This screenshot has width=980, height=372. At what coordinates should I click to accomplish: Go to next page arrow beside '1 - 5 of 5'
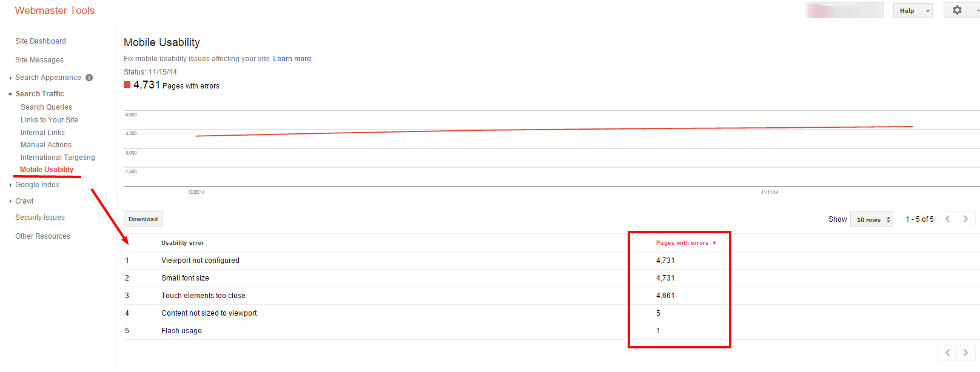pyautogui.click(x=965, y=219)
